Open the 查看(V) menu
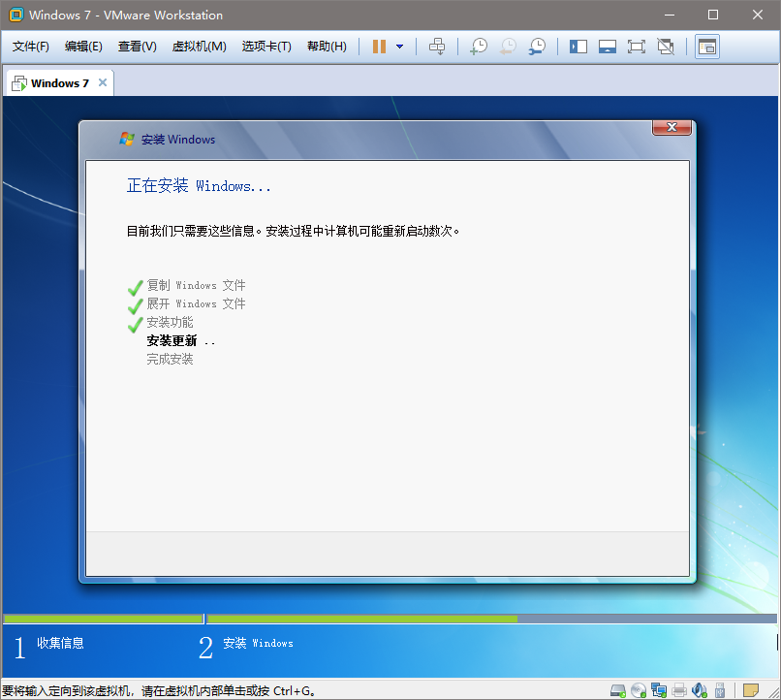Image resolution: width=781 pixels, height=700 pixels. pos(138,47)
